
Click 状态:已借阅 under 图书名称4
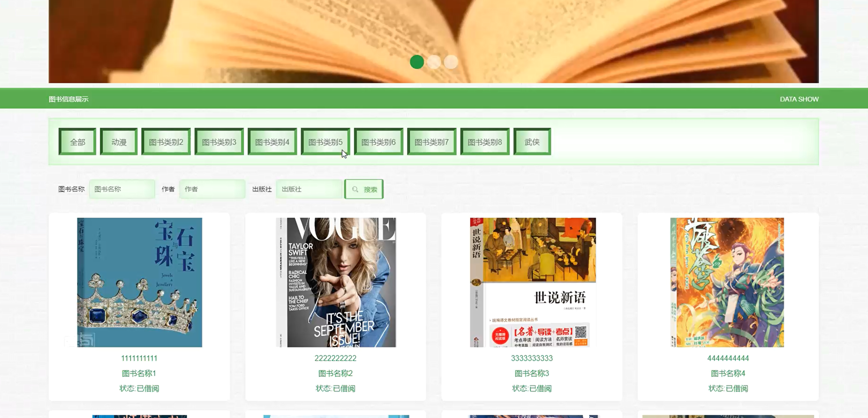tap(728, 389)
